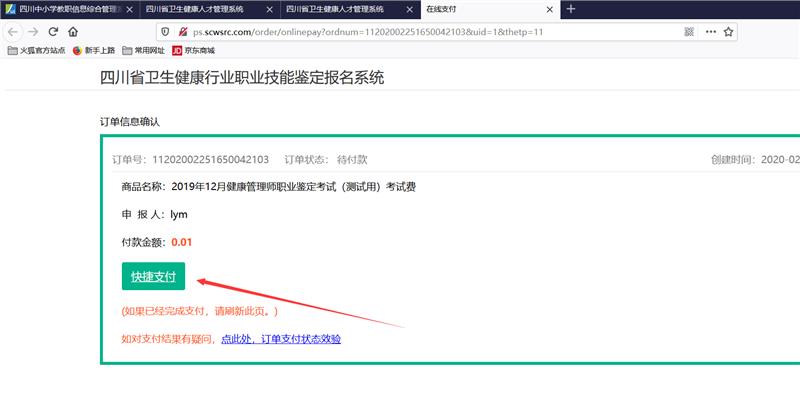Click the 快捷支付 button
The height and width of the screenshot is (396, 800).
point(153,277)
